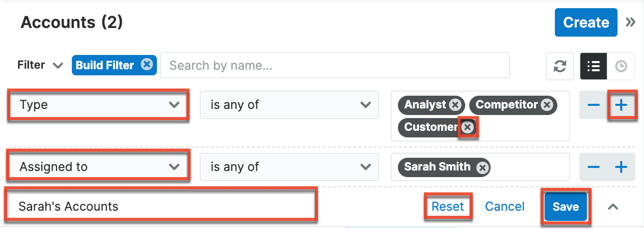Remove the Competitor tag
Screen dimensions: 644x229
pos(547,105)
